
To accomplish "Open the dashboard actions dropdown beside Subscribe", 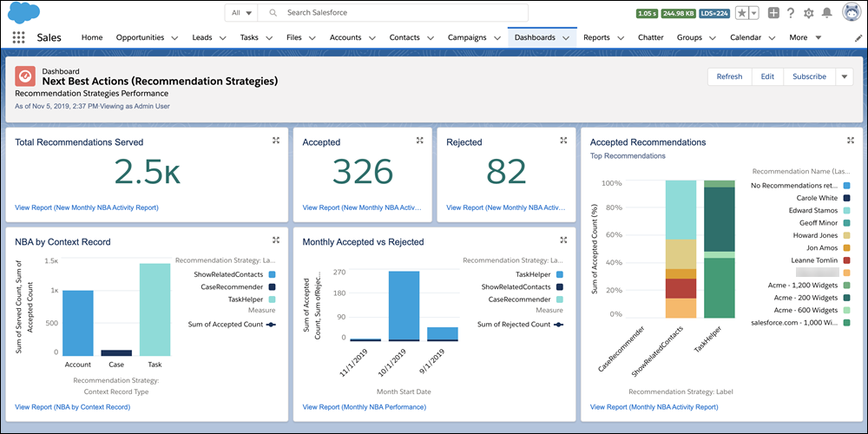I will point(844,76).
